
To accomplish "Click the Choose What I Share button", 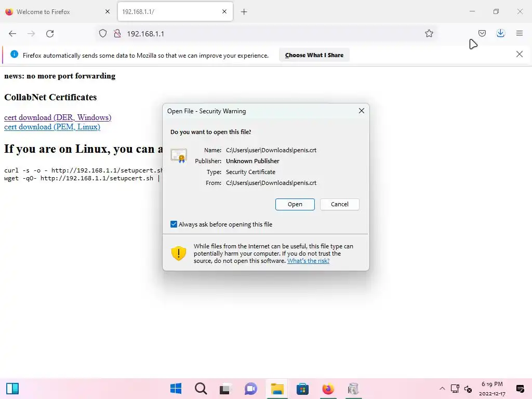I will tap(314, 55).
